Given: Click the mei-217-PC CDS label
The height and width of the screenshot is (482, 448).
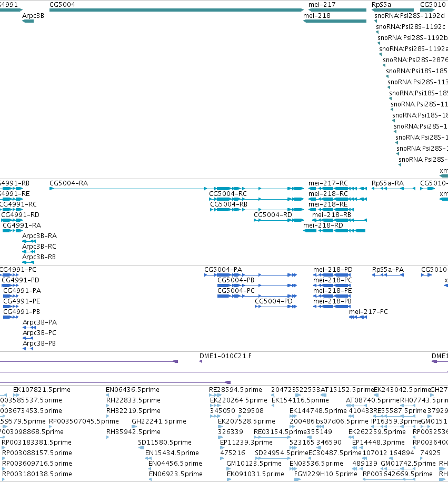Looking at the screenshot, I should (369, 311).
